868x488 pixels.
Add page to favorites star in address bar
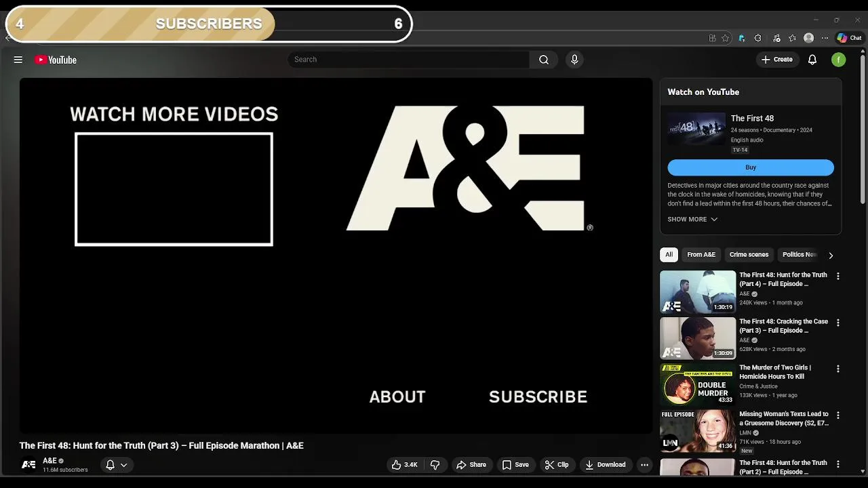[725, 38]
